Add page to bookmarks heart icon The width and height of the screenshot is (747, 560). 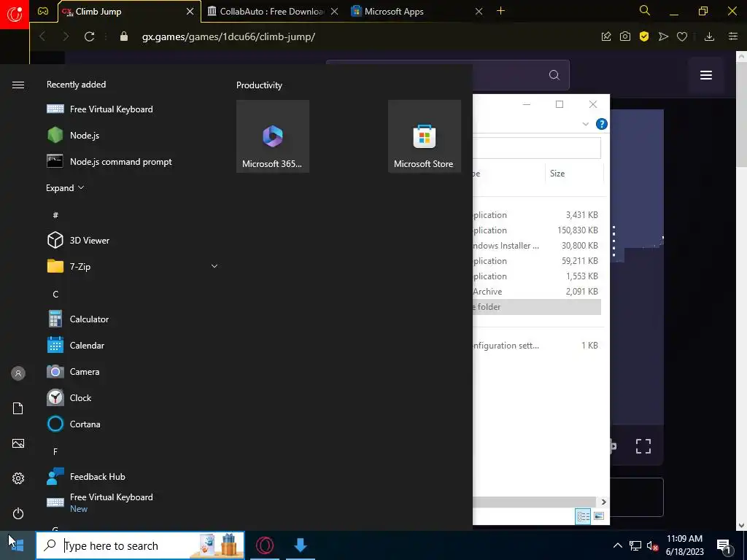point(682,36)
